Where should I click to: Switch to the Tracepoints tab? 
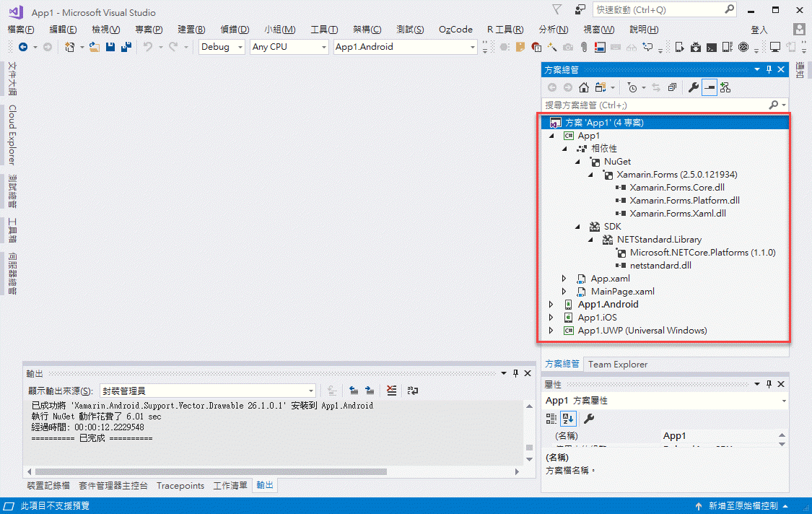(180, 486)
